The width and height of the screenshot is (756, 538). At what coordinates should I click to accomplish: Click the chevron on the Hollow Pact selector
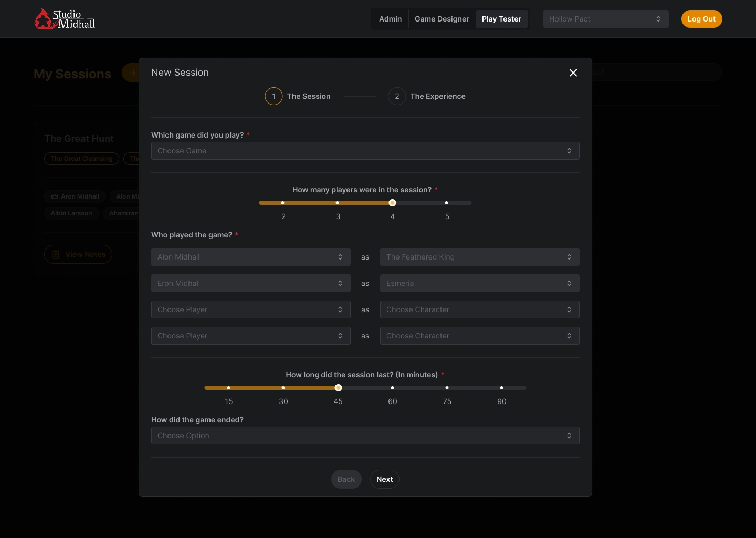[x=659, y=19]
